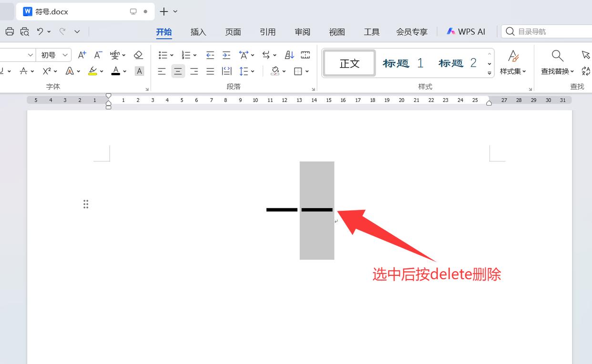Click the line spacing icon
The width and height of the screenshot is (592, 364).
pyautogui.click(x=244, y=71)
